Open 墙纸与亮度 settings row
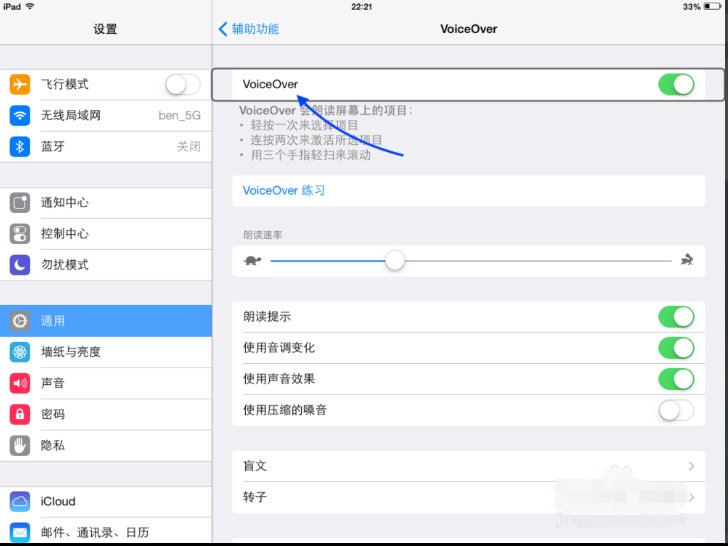728x546 pixels. coord(106,352)
